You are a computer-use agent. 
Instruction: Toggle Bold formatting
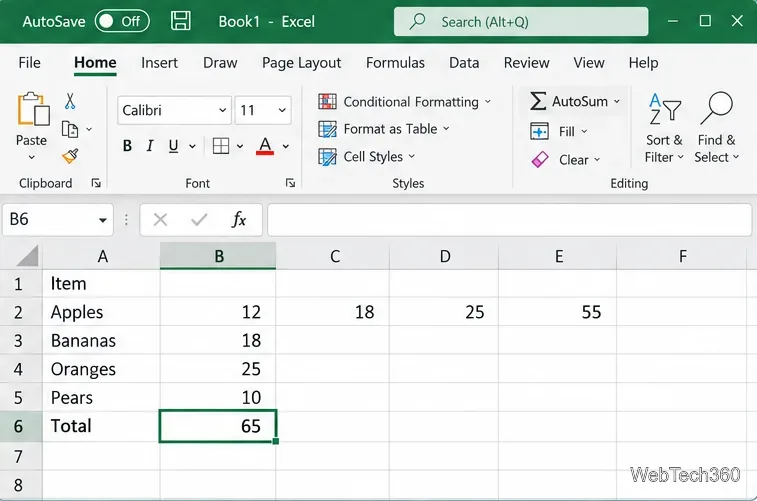click(127, 146)
